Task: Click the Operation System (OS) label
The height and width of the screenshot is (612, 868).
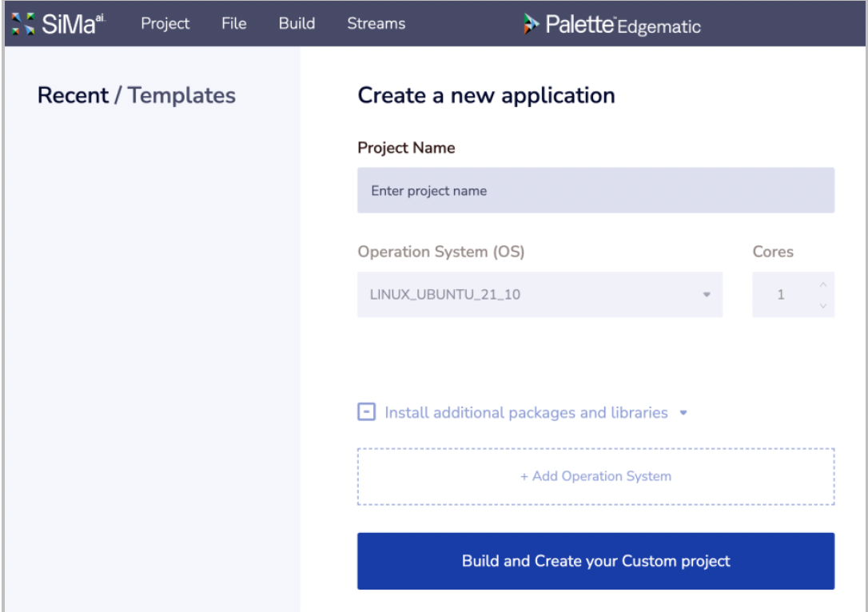Action: [440, 252]
